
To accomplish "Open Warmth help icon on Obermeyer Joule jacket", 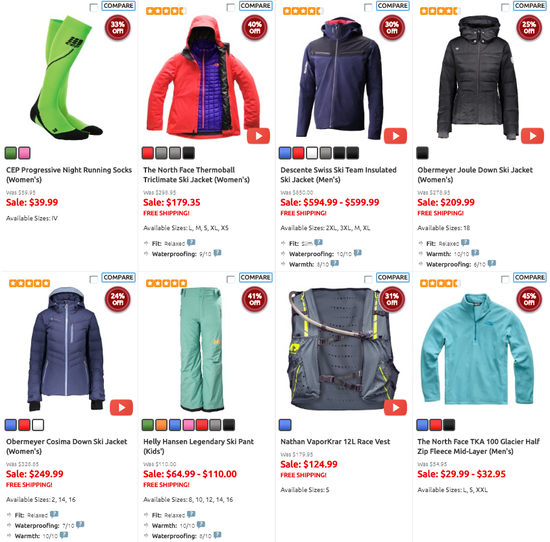I will 475,253.
